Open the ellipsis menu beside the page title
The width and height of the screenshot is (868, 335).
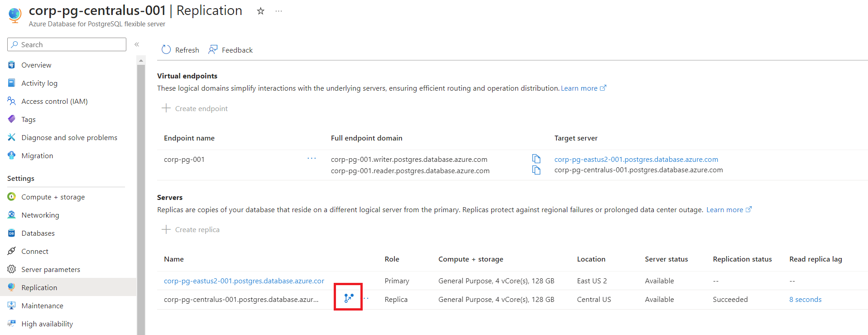pyautogui.click(x=278, y=11)
